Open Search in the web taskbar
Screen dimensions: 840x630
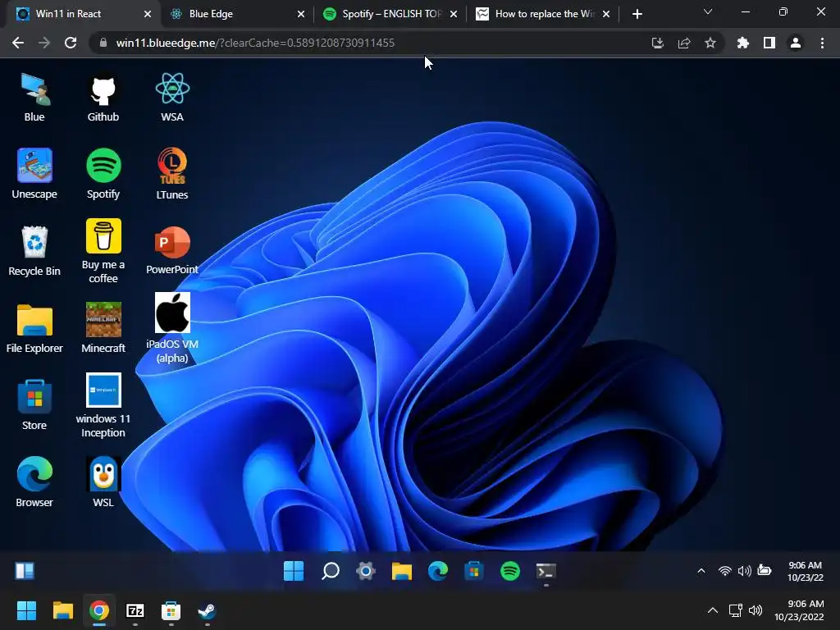pos(330,571)
